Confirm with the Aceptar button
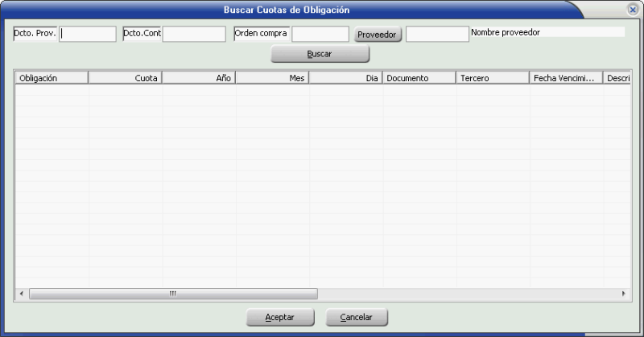 [x=279, y=318]
